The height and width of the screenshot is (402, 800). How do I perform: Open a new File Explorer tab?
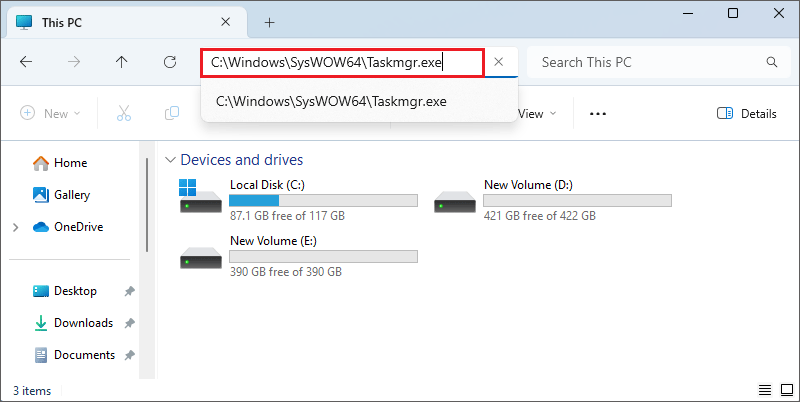pyautogui.click(x=269, y=22)
